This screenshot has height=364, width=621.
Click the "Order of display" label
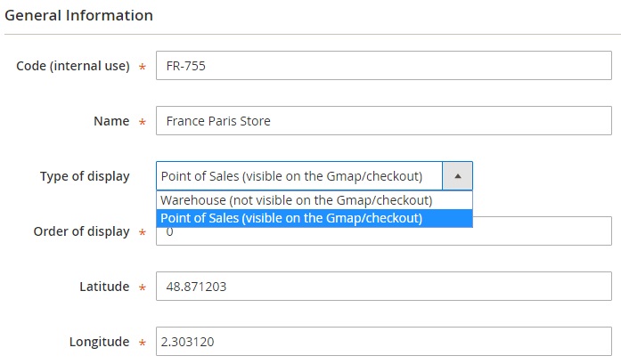click(81, 231)
